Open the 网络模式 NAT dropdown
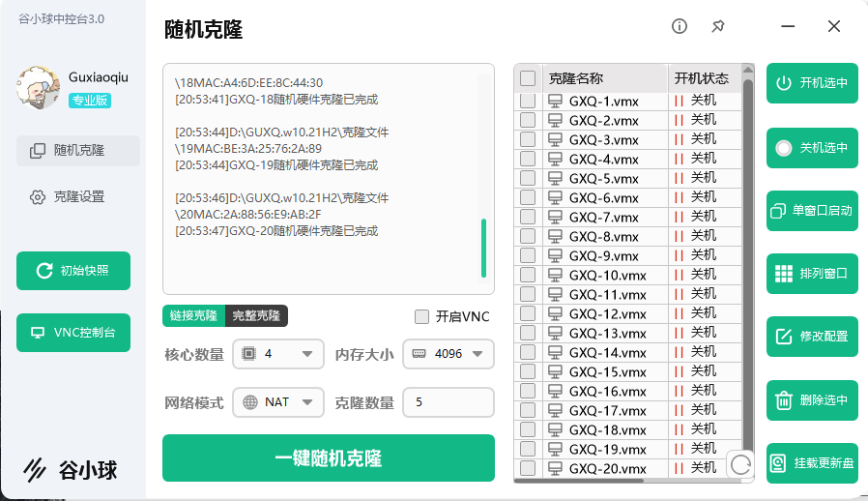The width and height of the screenshot is (868, 501). point(278,401)
